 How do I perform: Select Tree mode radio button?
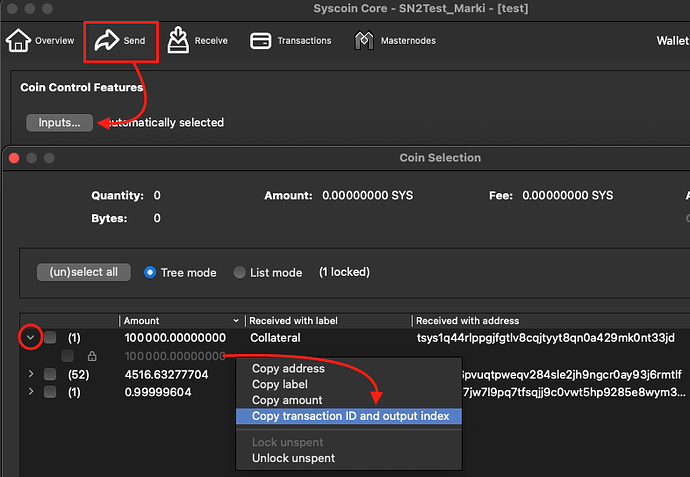(x=151, y=272)
